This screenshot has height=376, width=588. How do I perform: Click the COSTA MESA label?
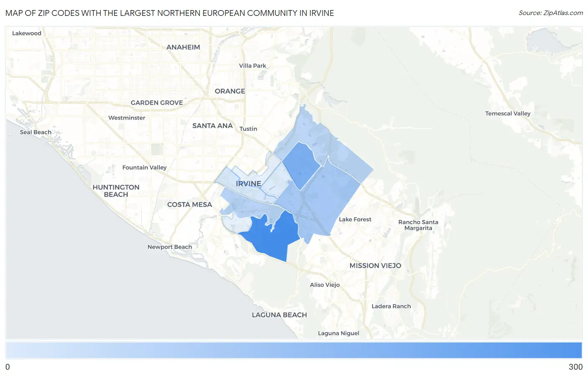pyautogui.click(x=189, y=205)
